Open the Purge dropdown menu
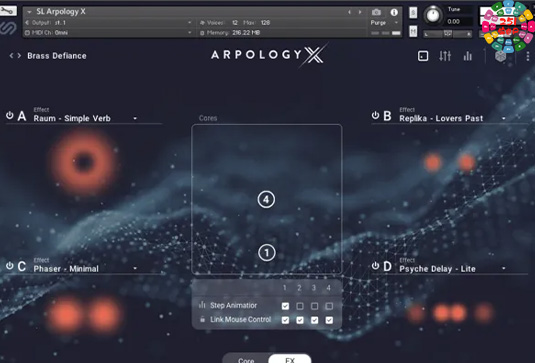Screen dimensions: 535x363 tap(384, 23)
